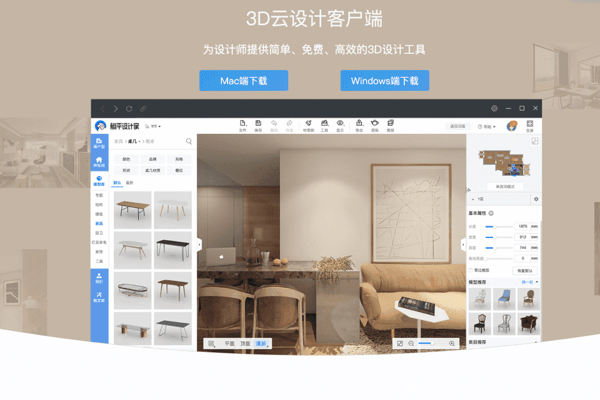Click the link icon in the dark title bar
This screenshot has width=600, height=400.
tap(143, 109)
